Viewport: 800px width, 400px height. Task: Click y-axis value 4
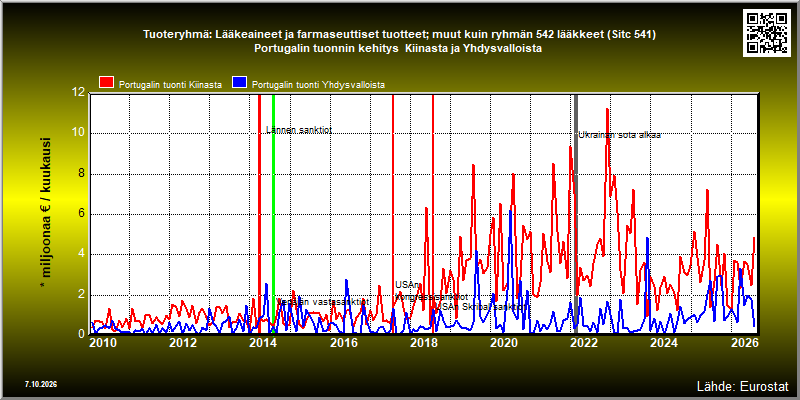(x=81, y=254)
